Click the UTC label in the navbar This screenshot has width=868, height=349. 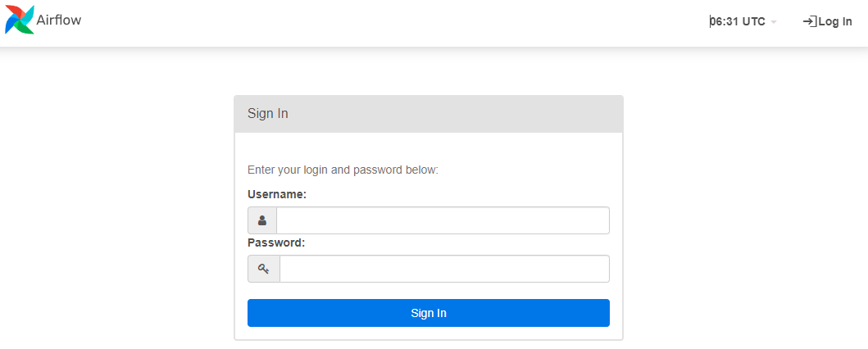pyautogui.click(x=754, y=21)
